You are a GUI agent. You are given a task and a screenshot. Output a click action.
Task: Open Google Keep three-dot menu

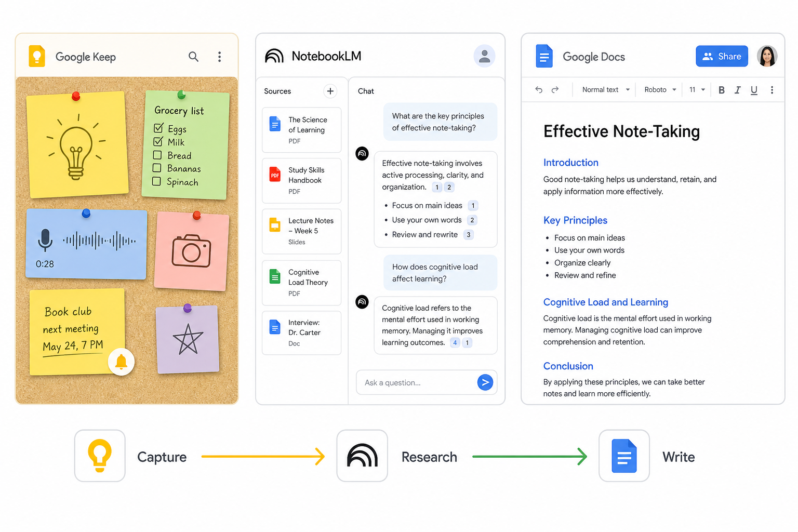pyautogui.click(x=220, y=57)
